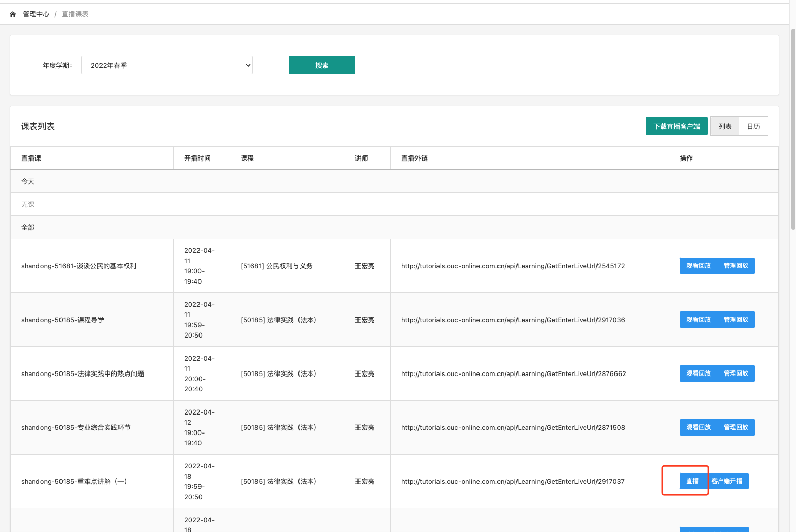Click shandong-50185-课程导学 title

point(63,320)
